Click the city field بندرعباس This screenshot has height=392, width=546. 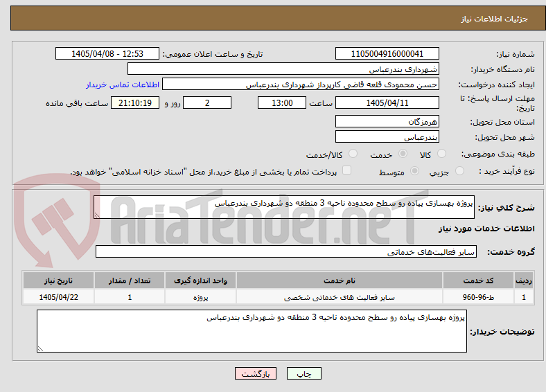tap(387, 137)
